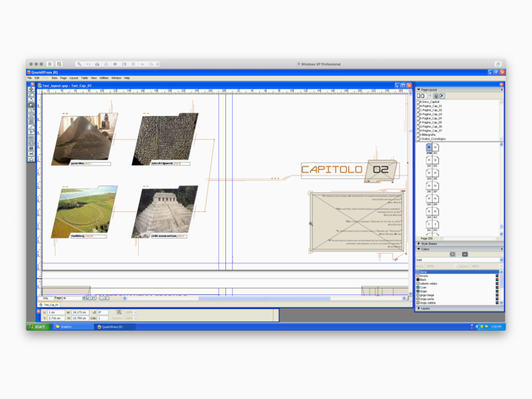This screenshot has height=399, width=532.
Task: Select the Text Box tool
Action: point(31,111)
